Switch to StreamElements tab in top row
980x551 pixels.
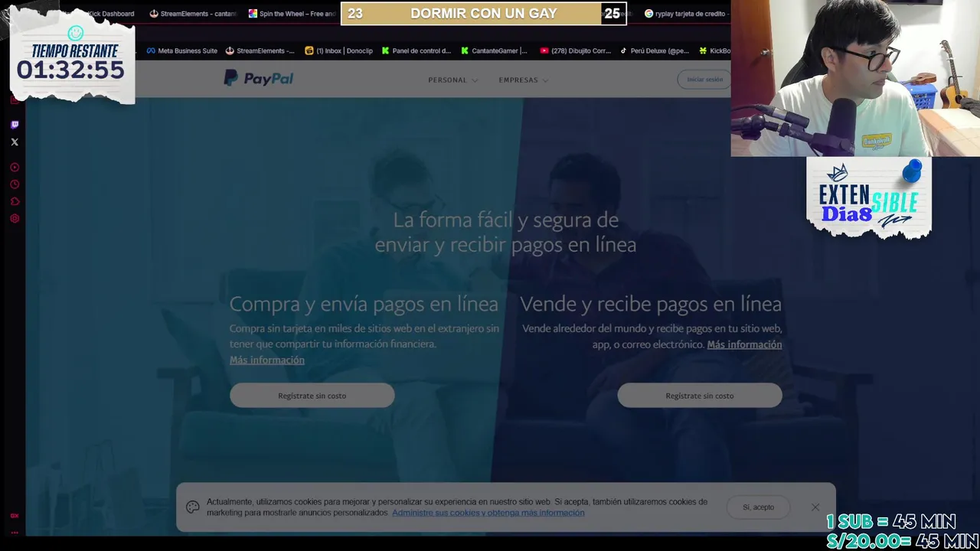[x=193, y=14]
